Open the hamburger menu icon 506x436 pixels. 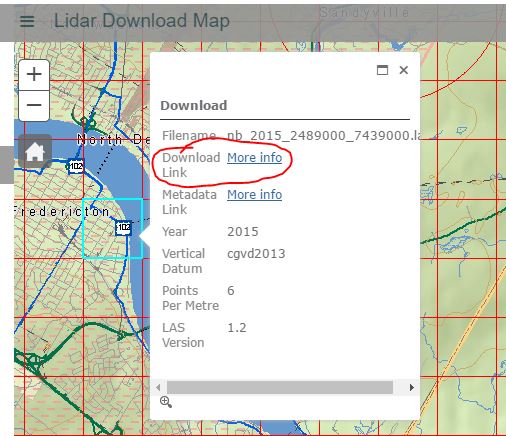27,21
